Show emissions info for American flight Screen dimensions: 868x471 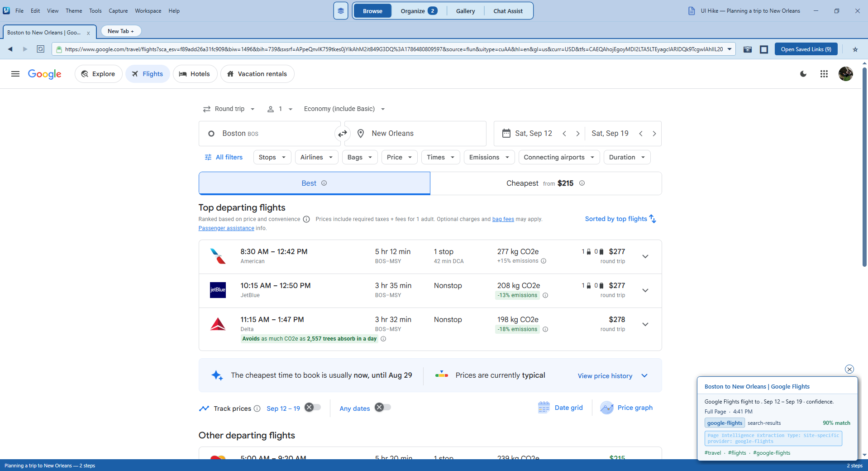[544, 261]
